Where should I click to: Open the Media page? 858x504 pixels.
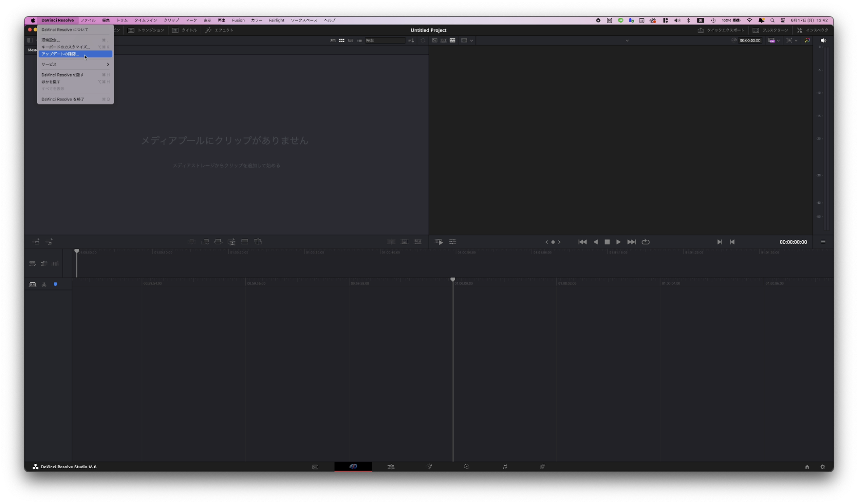click(315, 466)
